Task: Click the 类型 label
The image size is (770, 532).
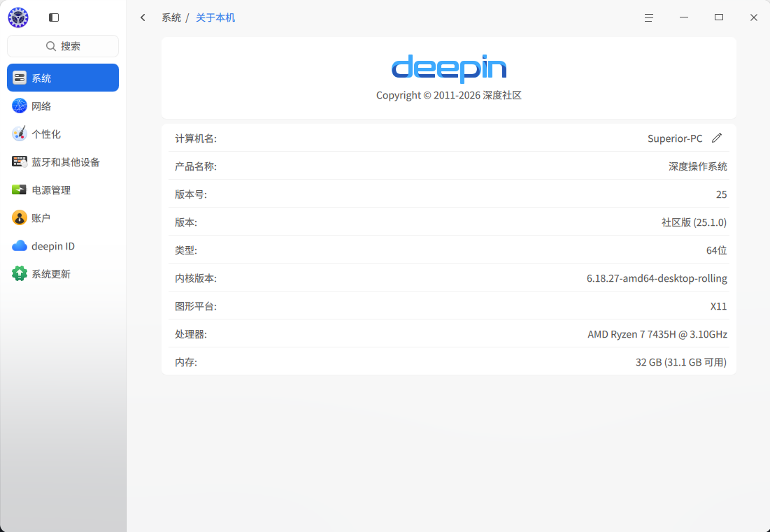Action: [185, 250]
